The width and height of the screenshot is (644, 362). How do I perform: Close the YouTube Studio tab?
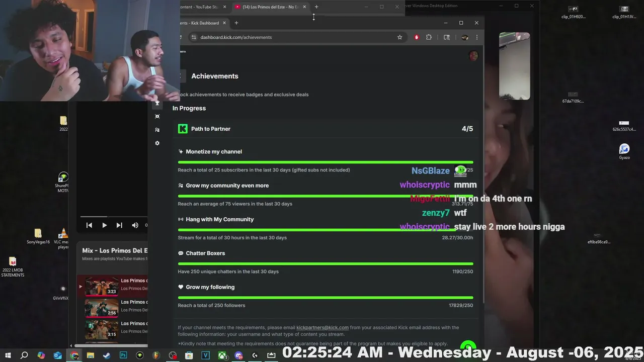coord(224,7)
